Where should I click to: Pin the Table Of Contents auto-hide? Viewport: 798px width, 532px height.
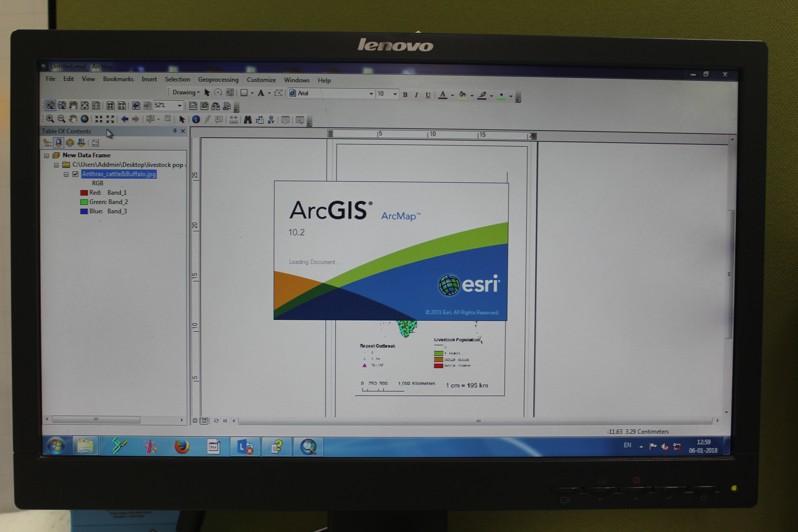175,131
